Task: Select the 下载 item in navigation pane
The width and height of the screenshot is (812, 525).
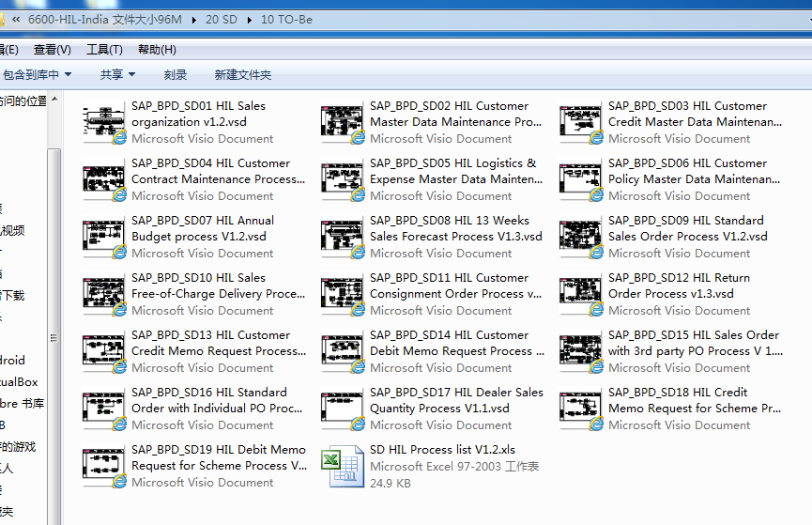Action: click(12, 296)
